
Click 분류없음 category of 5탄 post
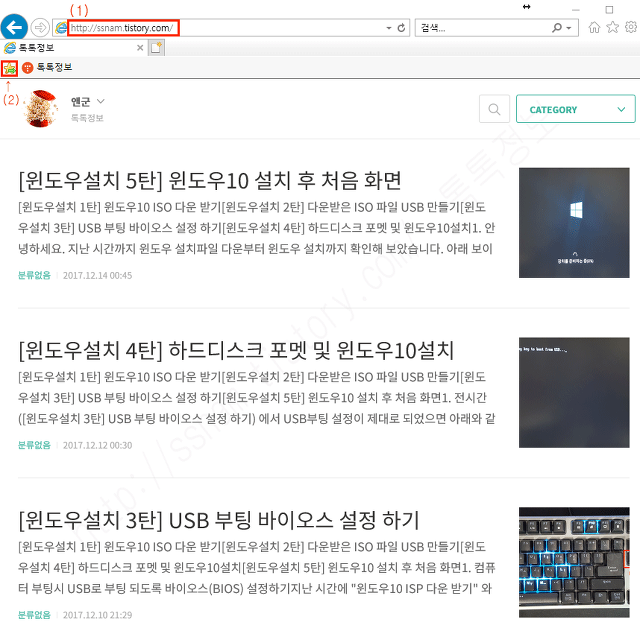pos(34,275)
